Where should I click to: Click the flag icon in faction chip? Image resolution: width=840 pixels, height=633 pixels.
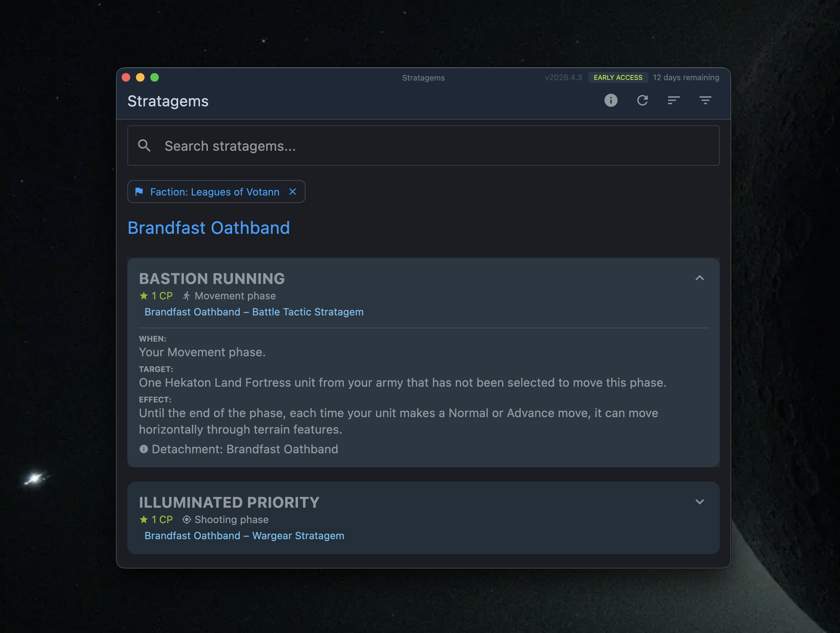(x=139, y=192)
